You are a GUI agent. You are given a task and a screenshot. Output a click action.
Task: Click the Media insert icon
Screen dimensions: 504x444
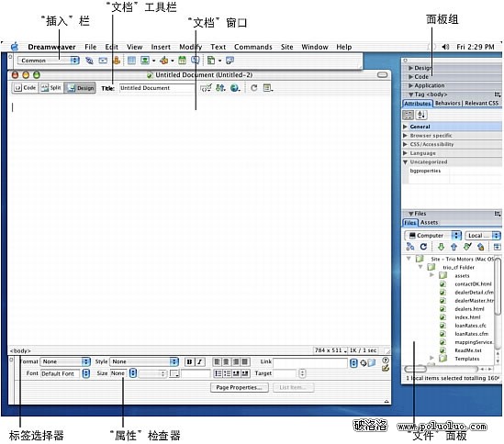164,61
